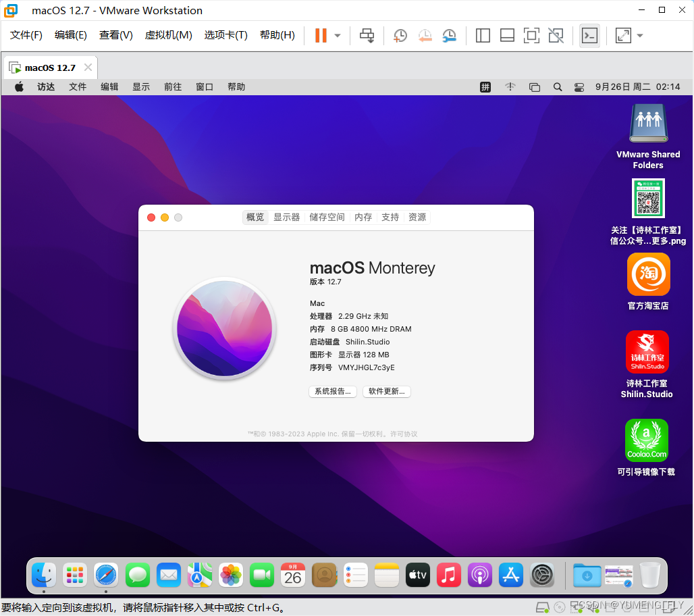Click the 软件更新 button
Screen dimensions: 694x616
pyautogui.click(x=387, y=392)
